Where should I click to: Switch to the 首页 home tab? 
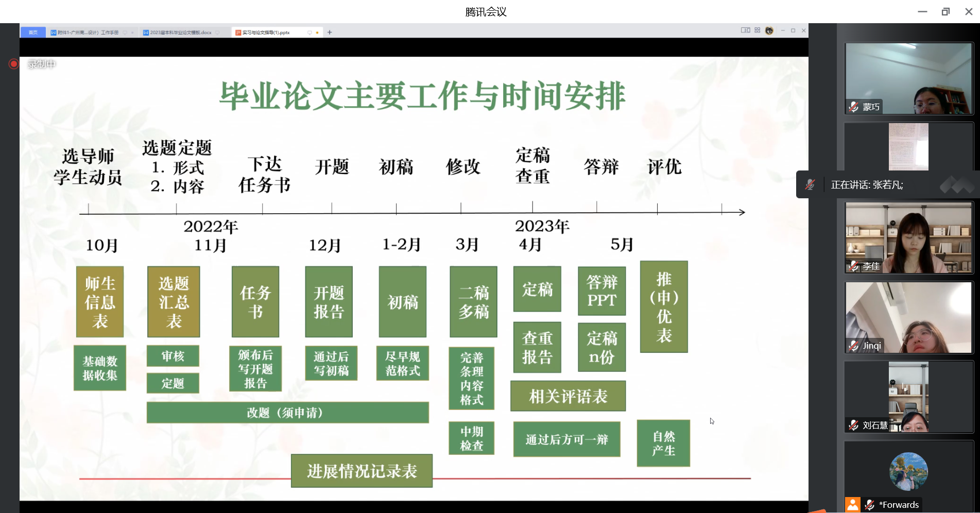point(33,32)
